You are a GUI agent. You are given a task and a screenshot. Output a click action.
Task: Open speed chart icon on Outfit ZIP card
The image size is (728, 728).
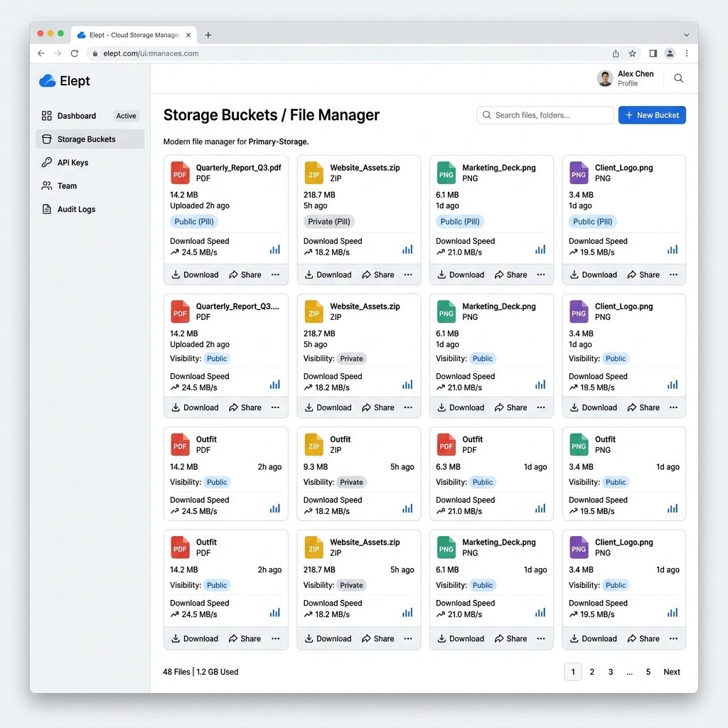coord(407,508)
